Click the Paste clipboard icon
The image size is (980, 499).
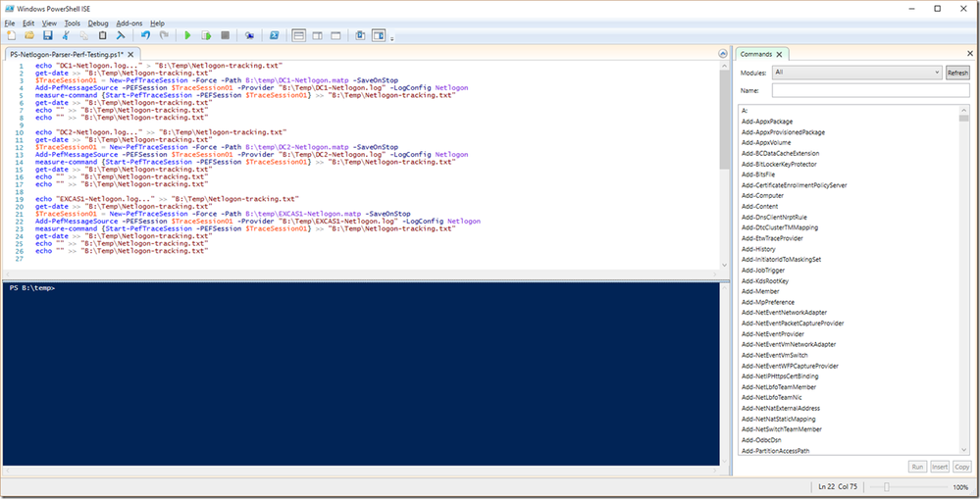click(102, 35)
